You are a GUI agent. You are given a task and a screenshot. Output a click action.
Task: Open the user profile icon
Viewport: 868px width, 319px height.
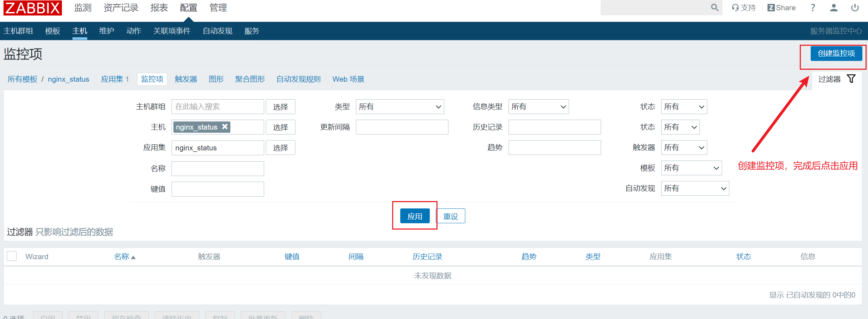[834, 8]
